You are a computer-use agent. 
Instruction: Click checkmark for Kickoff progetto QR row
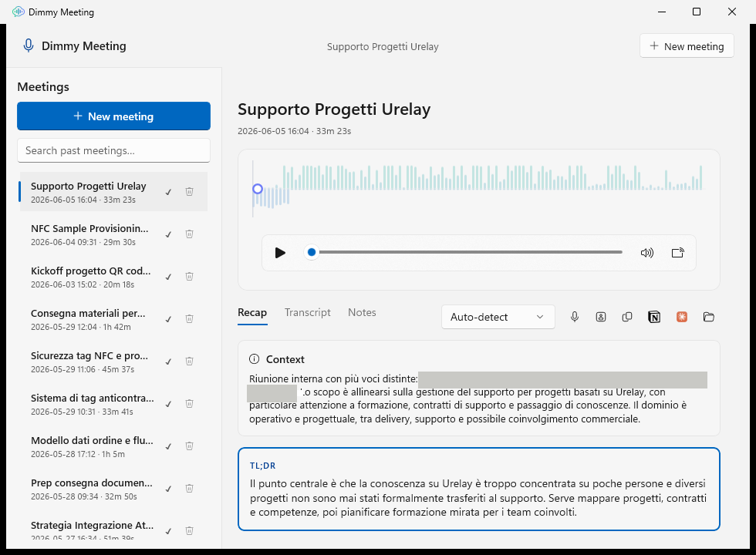(168, 277)
